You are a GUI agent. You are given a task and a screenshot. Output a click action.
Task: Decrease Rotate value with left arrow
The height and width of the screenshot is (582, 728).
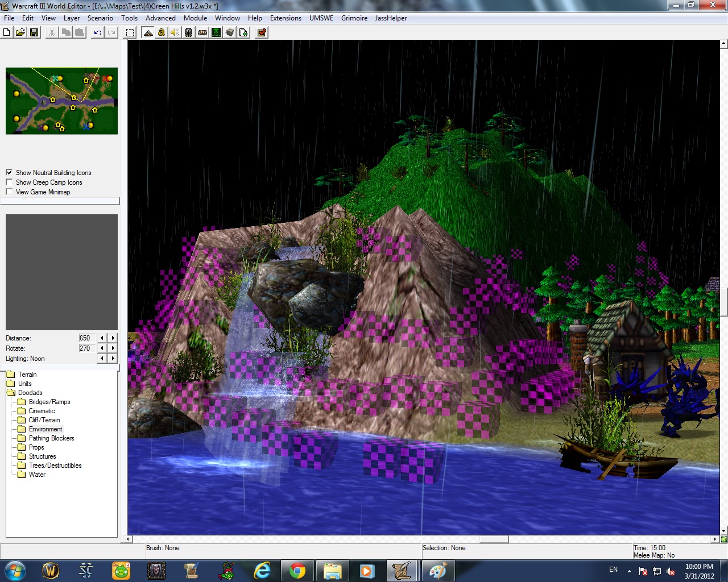(102, 348)
